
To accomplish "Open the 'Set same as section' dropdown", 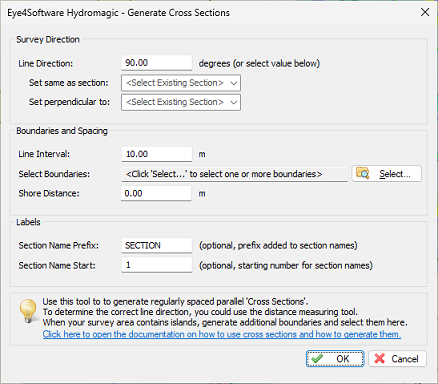I will (181, 83).
